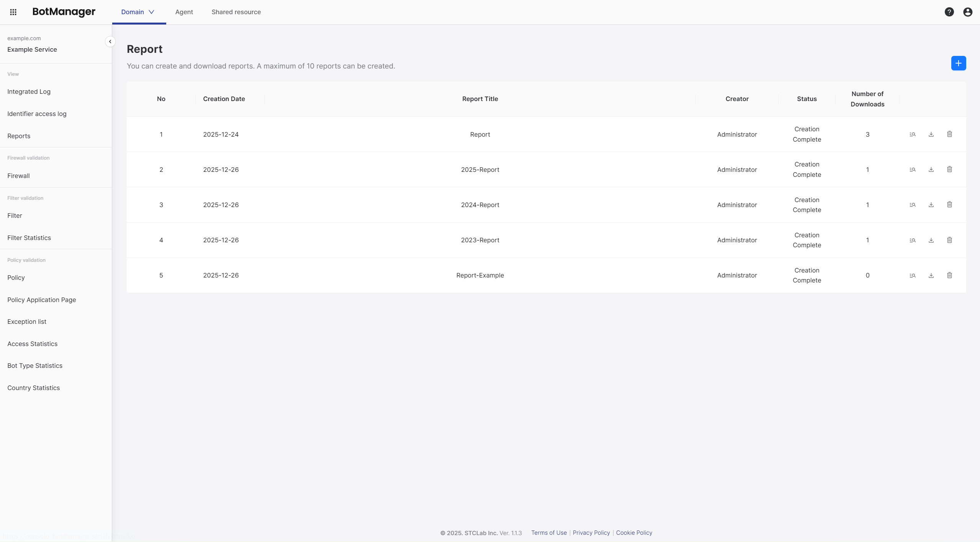The image size is (980, 542).
Task: Open Filter Statistics from the sidebar
Action: 29,237
